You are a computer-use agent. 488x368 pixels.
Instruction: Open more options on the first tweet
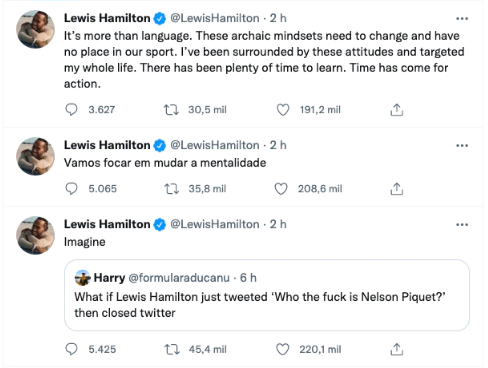click(462, 18)
